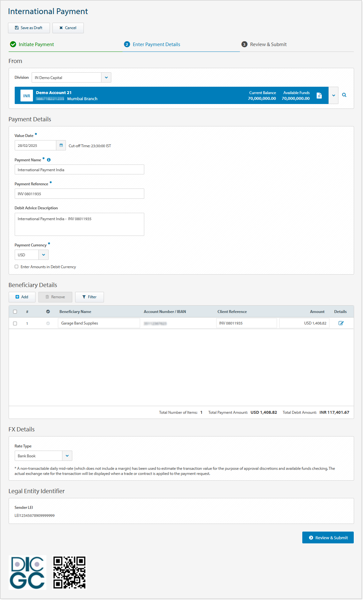Enable Enter Amounts in Debit Currency

[x=16, y=267]
